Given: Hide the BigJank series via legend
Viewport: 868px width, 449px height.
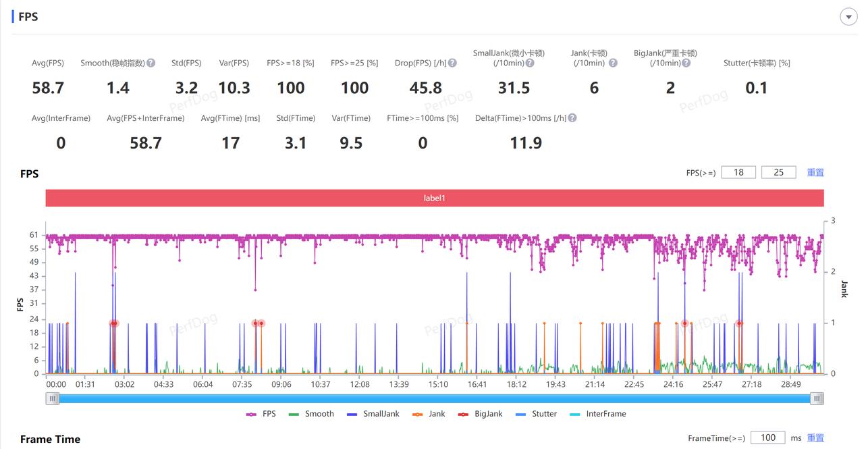Looking at the screenshot, I should click(480, 414).
